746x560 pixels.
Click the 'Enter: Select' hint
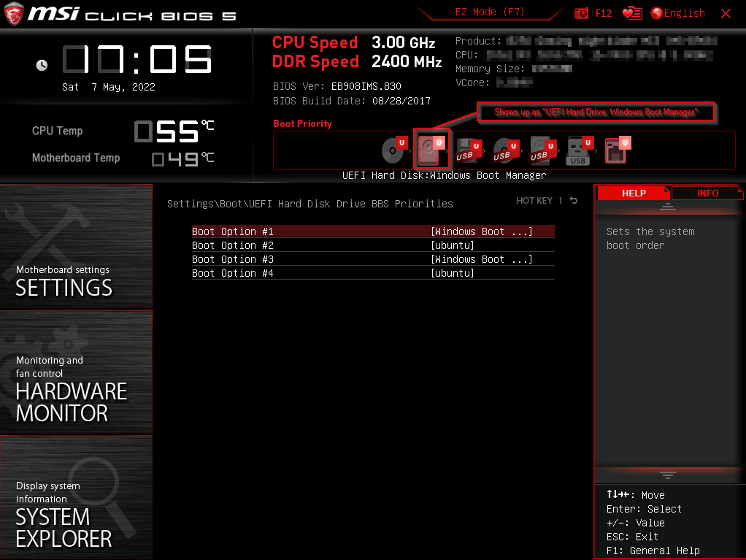pos(644,509)
